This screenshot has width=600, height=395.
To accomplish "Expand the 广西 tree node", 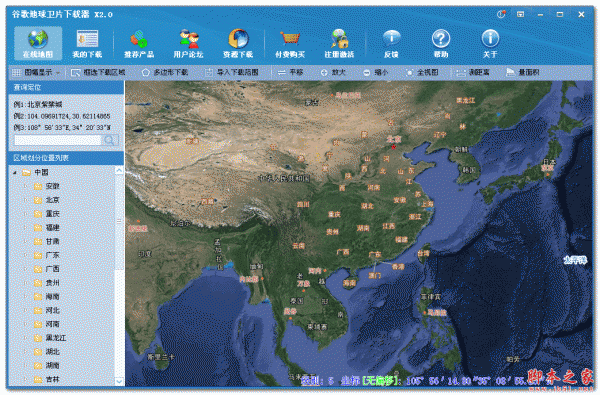I will click(x=25, y=269).
